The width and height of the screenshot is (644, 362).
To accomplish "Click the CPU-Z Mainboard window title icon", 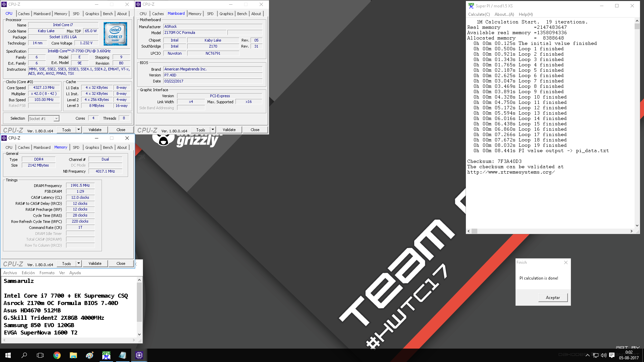I will coord(138,4).
